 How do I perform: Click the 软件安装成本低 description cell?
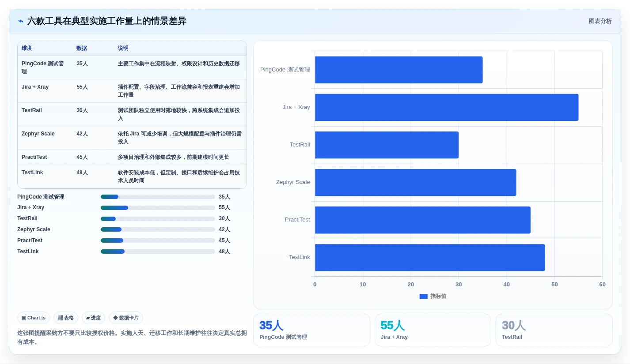coord(180,176)
